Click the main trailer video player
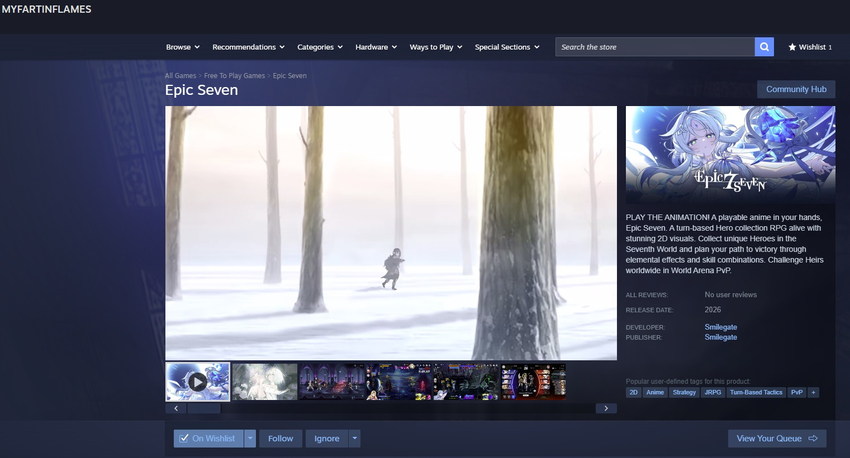 click(x=391, y=233)
